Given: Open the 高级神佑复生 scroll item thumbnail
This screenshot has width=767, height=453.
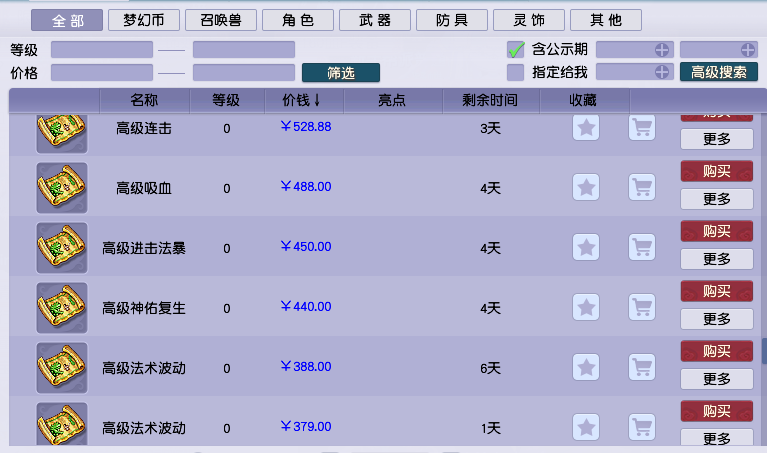Looking at the screenshot, I should pos(62,308).
